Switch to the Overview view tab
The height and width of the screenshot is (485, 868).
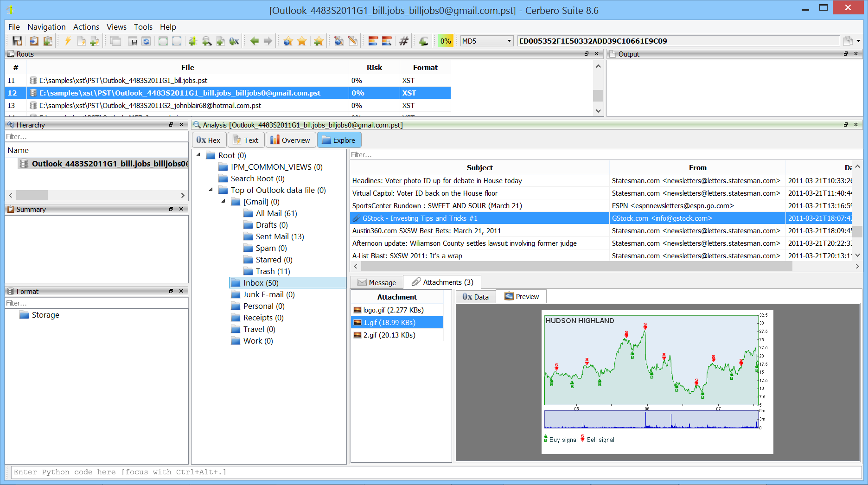290,140
